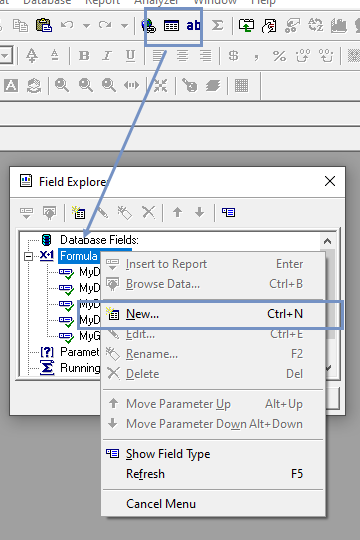Open the Redo history dropdown arrow
360x540 pixels.
pos(124,25)
